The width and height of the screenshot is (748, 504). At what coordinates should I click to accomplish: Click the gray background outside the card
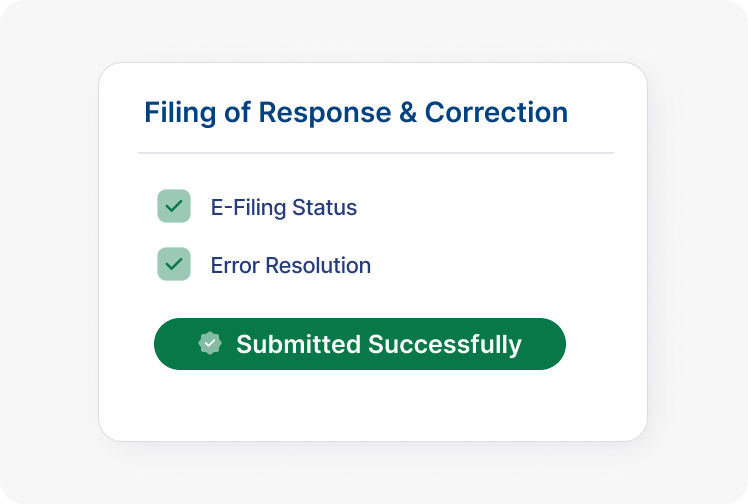pyautogui.click(x=50, y=250)
